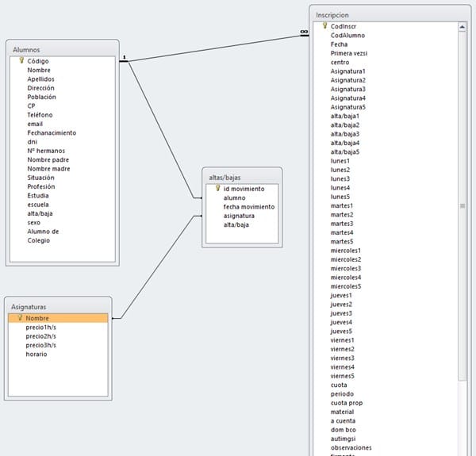
Task: Click the Inscripcion vertical scrollbar thumb
Action: [x=462, y=205]
